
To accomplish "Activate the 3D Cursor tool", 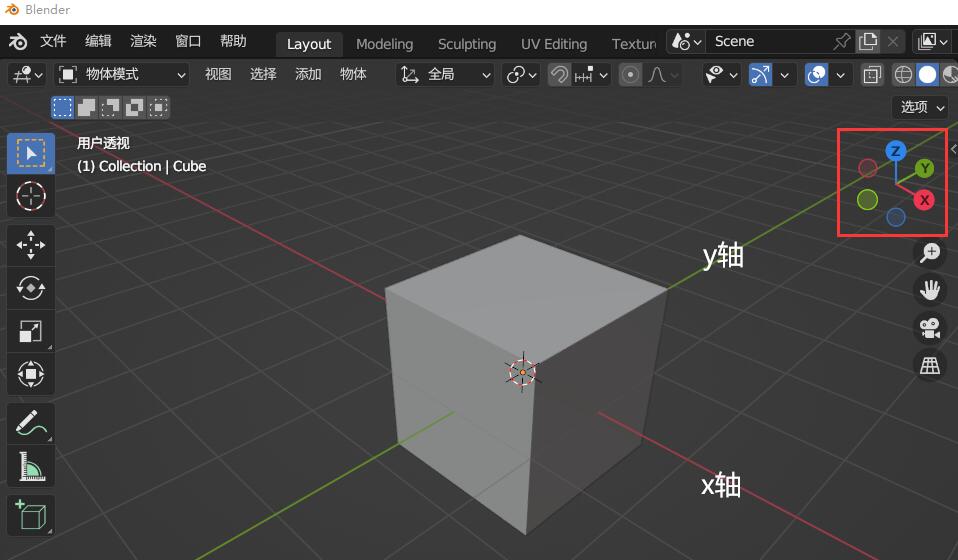I will pyautogui.click(x=31, y=196).
